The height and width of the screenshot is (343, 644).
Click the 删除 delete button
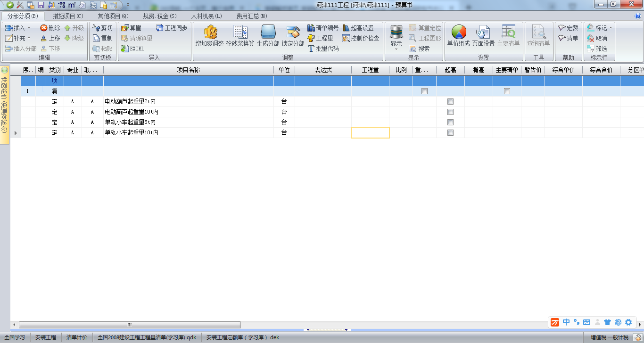[50, 28]
